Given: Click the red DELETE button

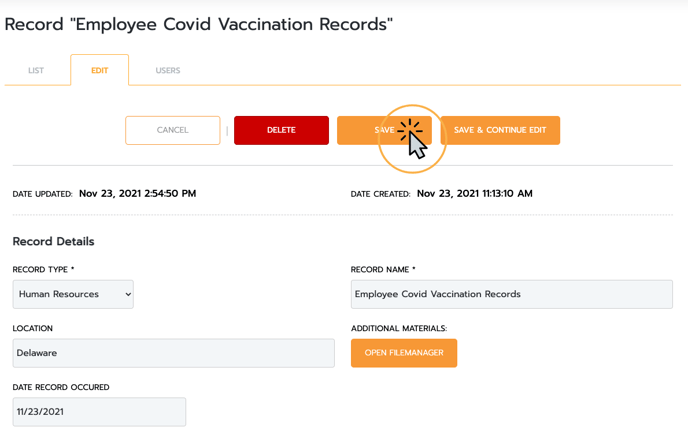Looking at the screenshot, I should click(x=281, y=130).
